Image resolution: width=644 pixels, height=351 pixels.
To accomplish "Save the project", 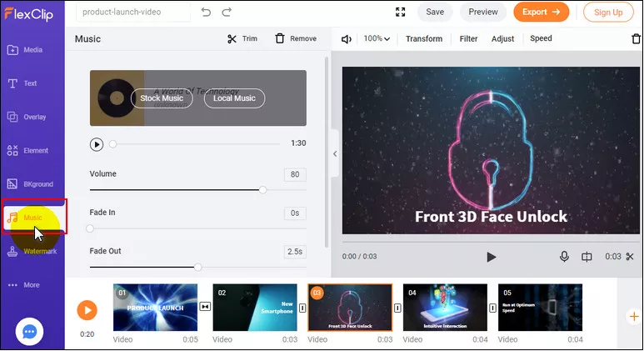I will (x=435, y=12).
